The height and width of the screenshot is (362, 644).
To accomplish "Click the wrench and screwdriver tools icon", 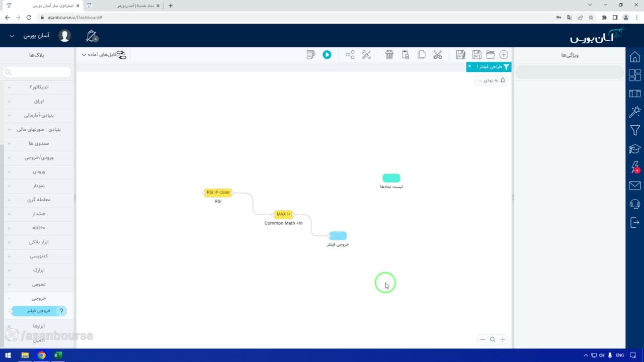I will [x=366, y=55].
